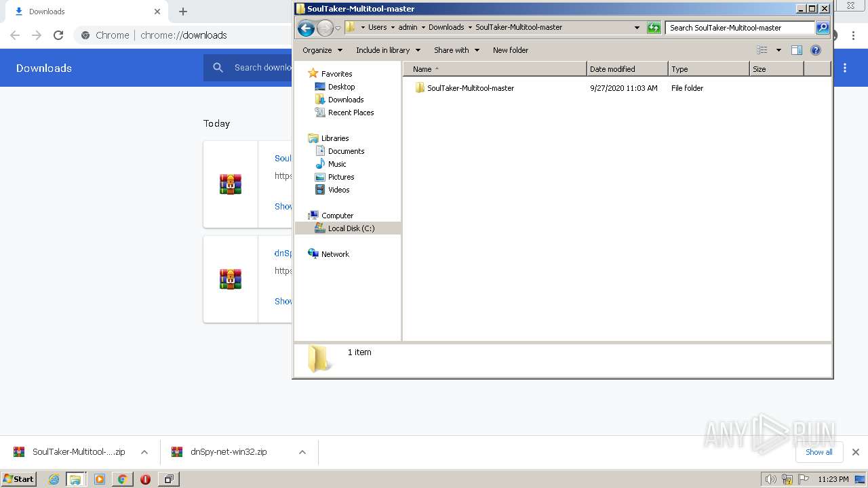Click the volume speaker tray icon
Viewport: 868px width, 488px height.
click(x=771, y=479)
